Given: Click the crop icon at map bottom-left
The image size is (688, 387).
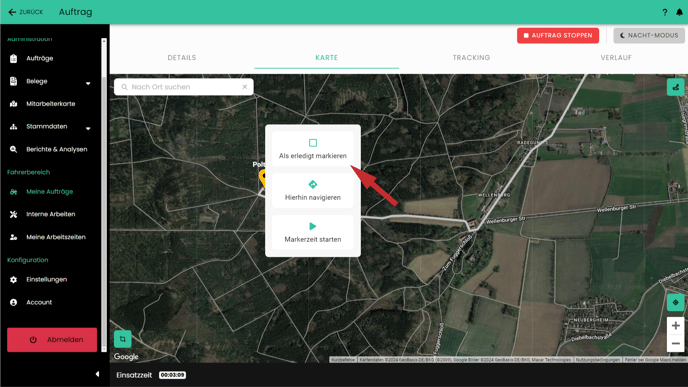Looking at the screenshot, I should tap(122, 339).
